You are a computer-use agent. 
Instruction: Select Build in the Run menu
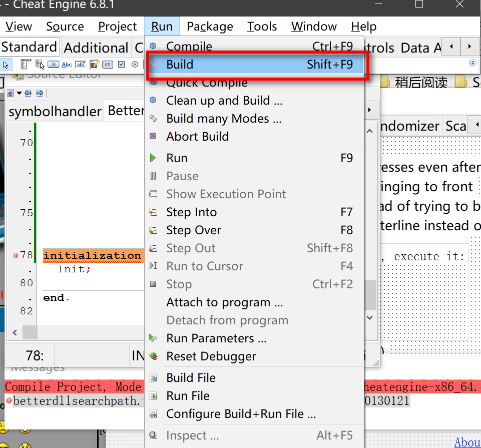(x=255, y=65)
